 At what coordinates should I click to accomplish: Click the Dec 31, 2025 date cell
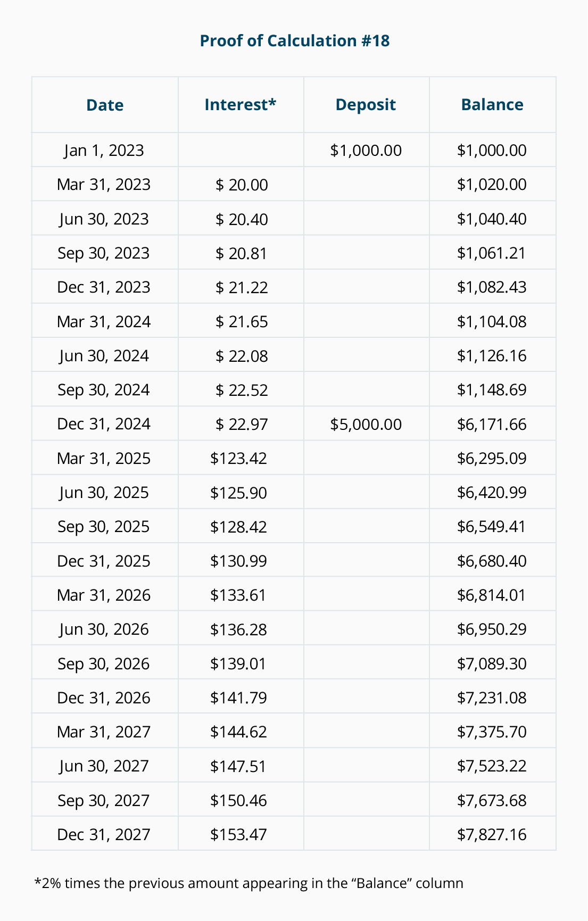pos(104,561)
